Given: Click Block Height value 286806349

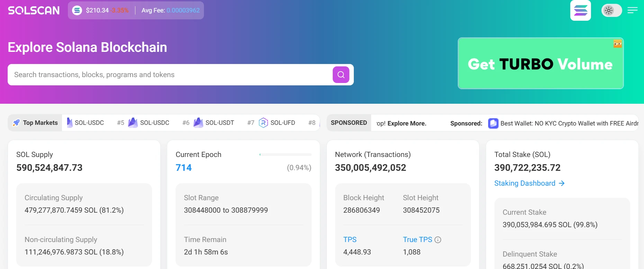Looking at the screenshot, I should [x=361, y=210].
